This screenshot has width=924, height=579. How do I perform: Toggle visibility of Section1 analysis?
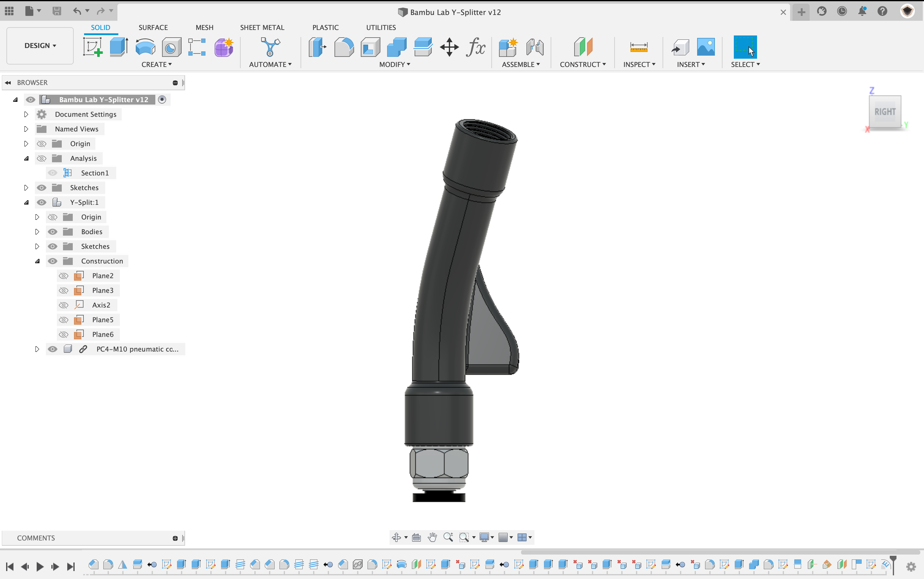(x=52, y=173)
